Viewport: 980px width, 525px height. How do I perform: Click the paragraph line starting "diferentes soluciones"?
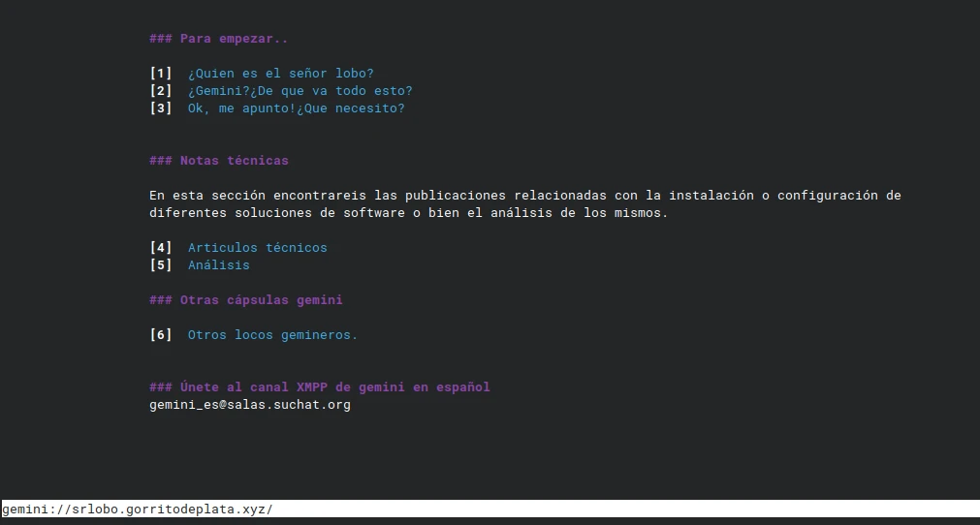pos(408,213)
